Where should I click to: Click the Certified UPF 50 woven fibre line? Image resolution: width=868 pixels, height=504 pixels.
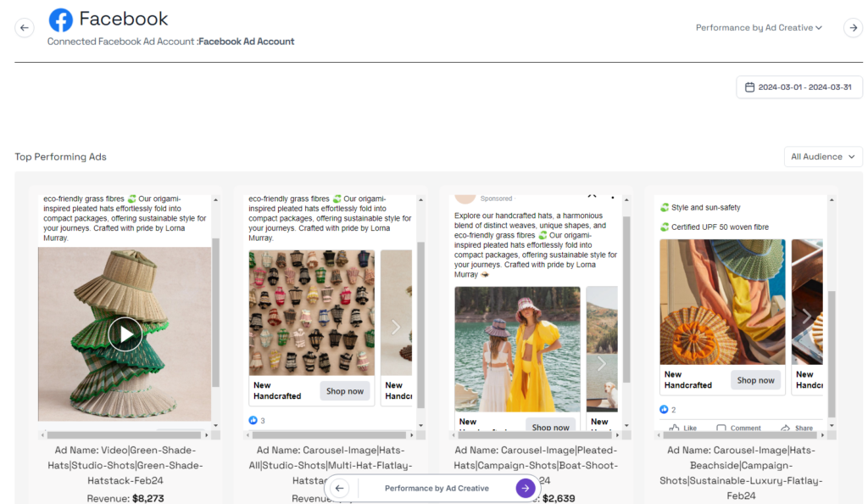tap(720, 227)
